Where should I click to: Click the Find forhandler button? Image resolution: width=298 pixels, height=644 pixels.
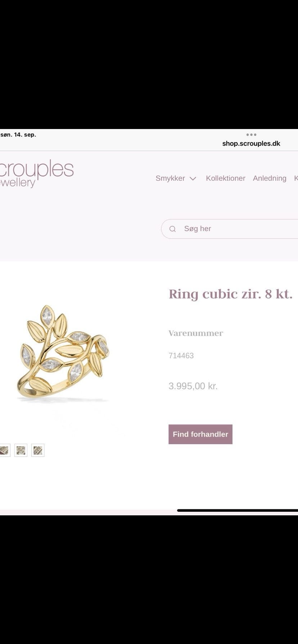click(x=200, y=434)
